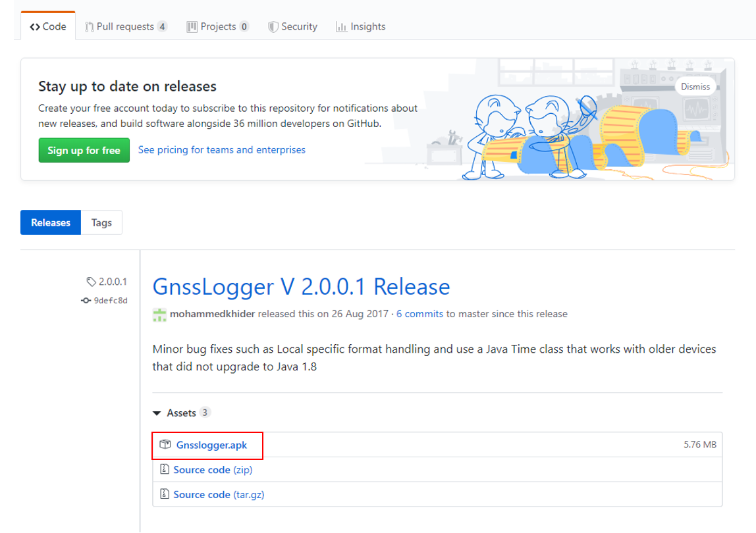Open the Pull requests tab
Image resolution: width=756 pixels, height=533 pixels.
pos(126,27)
